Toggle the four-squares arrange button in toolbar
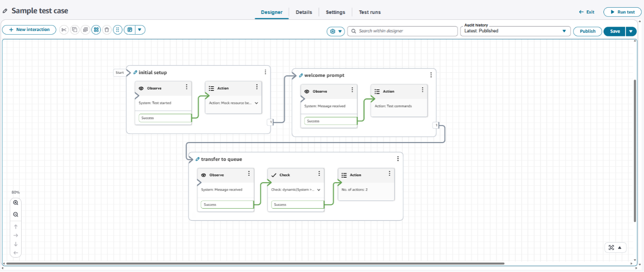This screenshot has width=644, height=272. click(96, 30)
